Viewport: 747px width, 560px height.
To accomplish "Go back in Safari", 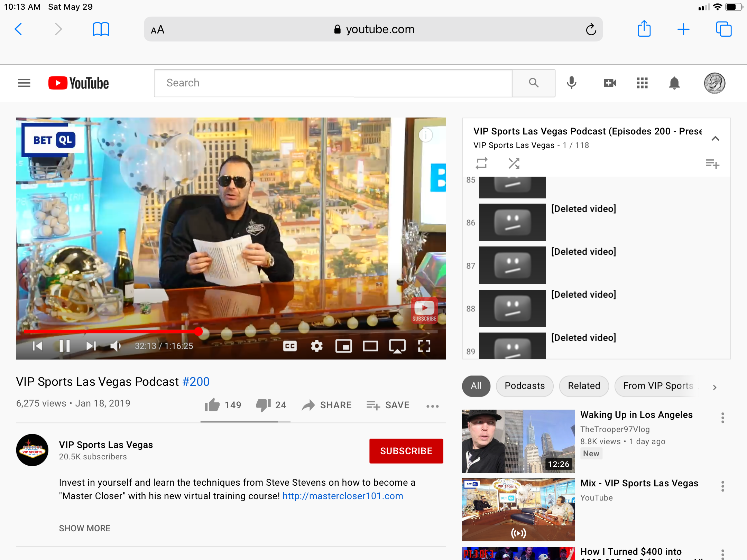I will point(19,29).
